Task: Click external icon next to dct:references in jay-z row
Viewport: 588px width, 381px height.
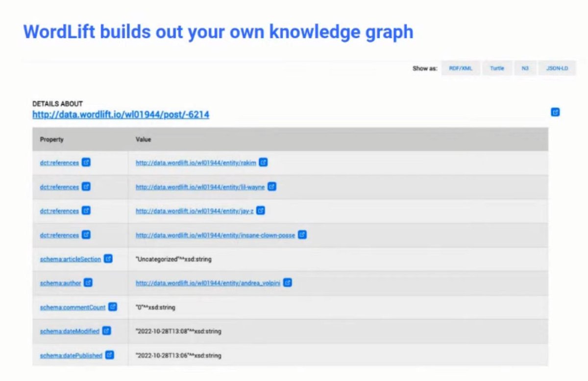Action: pos(86,211)
